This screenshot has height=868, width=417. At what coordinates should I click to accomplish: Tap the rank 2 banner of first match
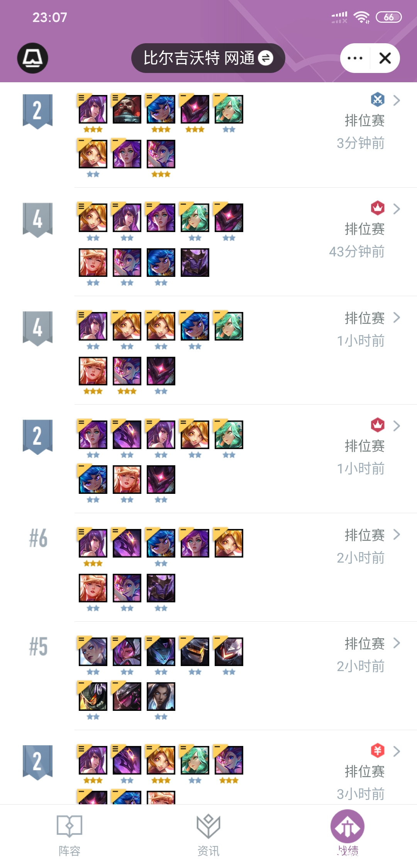(x=37, y=111)
